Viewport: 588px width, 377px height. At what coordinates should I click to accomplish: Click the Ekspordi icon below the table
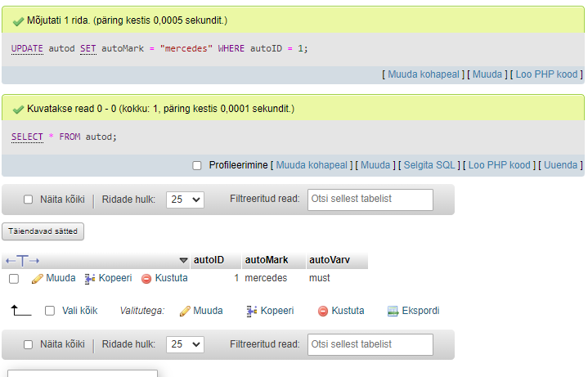393,311
